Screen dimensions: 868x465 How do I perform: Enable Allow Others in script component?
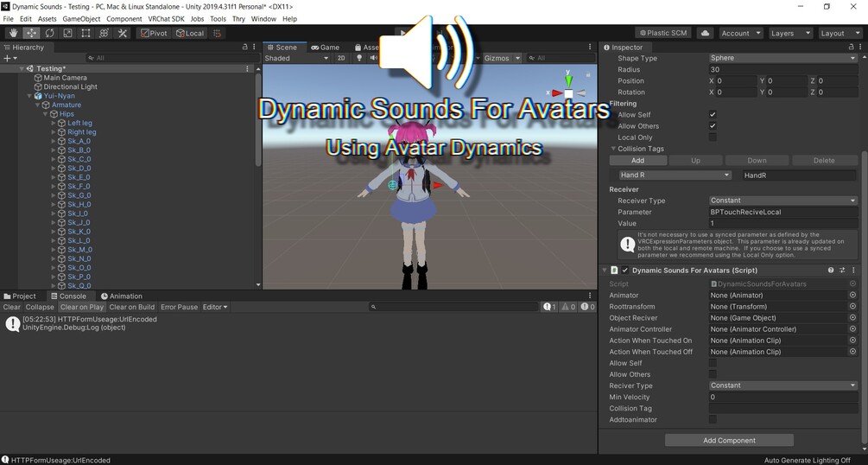pyautogui.click(x=713, y=374)
